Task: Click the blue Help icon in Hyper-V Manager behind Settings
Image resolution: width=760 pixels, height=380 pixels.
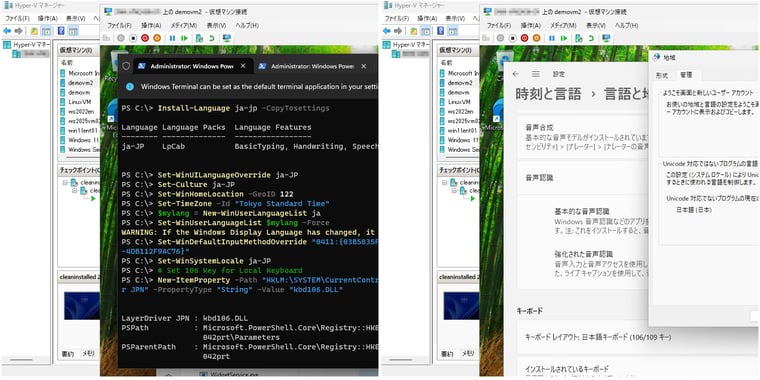Action: coord(441,31)
